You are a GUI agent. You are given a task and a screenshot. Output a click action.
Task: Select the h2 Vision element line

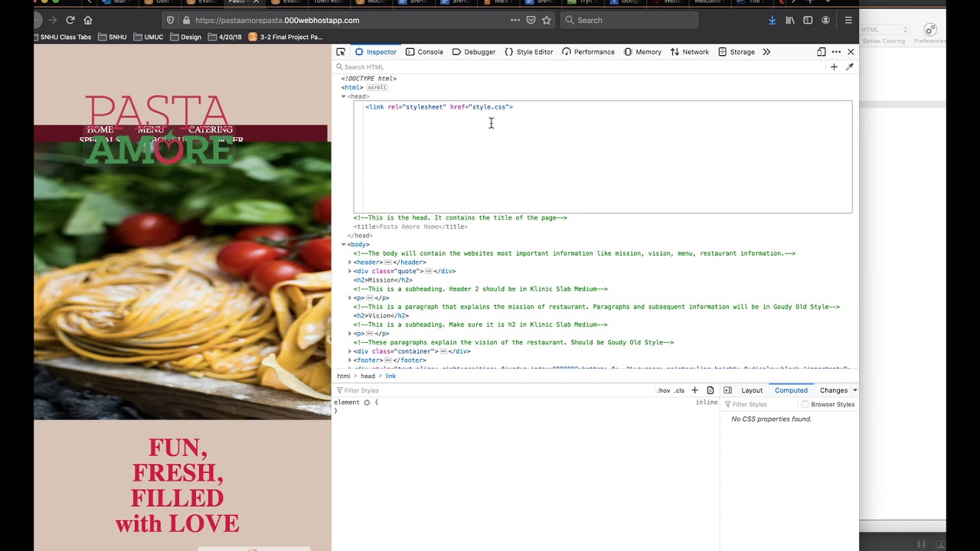(381, 316)
